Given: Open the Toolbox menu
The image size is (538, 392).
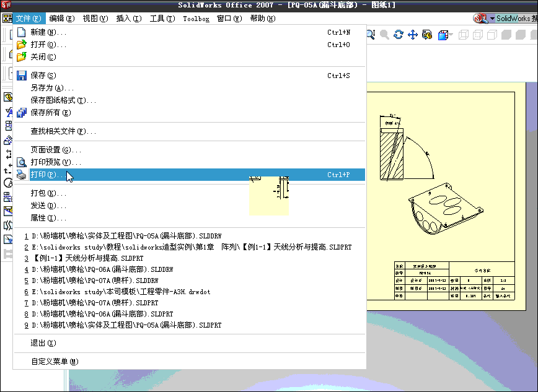Looking at the screenshot, I should pyautogui.click(x=196, y=19).
